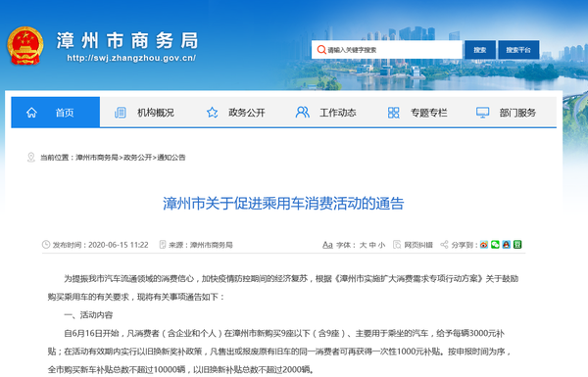Click the grid icon beside 专题专栏
Screen dimensions: 588x377
pyautogui.click(x=393, y=113)
